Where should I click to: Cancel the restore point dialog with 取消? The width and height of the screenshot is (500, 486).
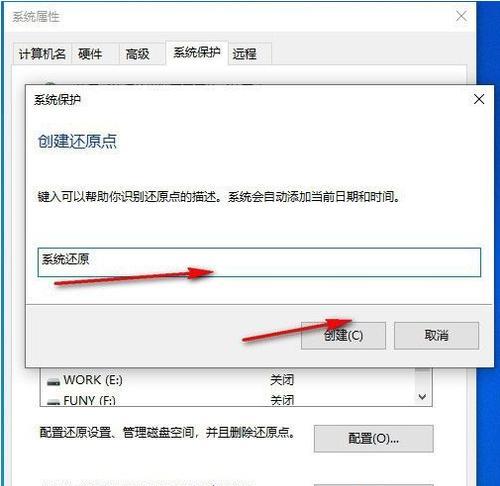pyautogui.click(x=436, y=335)
